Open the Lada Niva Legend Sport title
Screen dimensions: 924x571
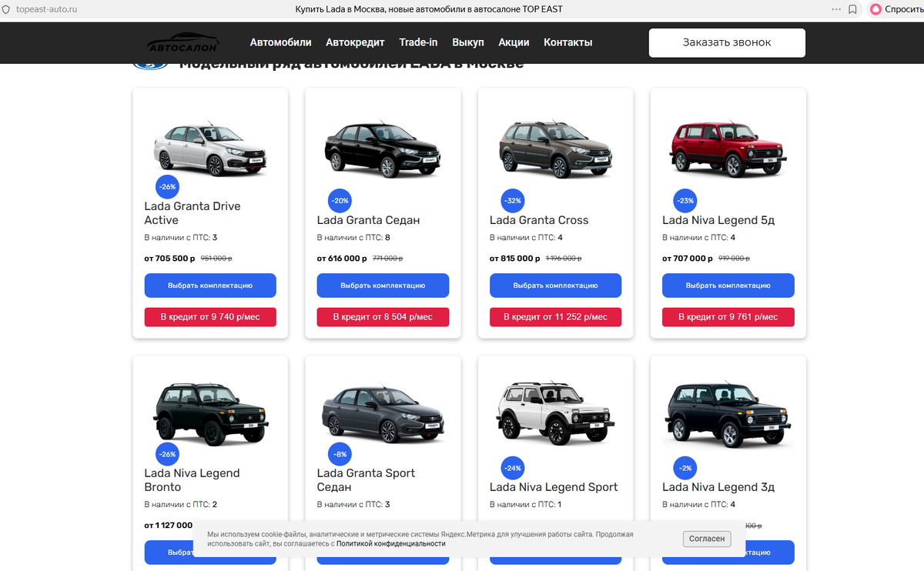[x=554, y=487]
